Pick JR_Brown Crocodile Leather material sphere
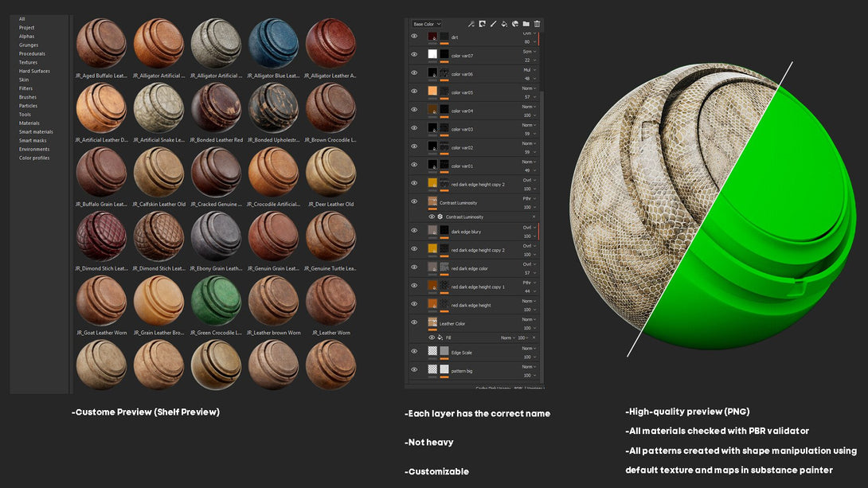Viewport: 868px width, 488px height. coord(330,107)
